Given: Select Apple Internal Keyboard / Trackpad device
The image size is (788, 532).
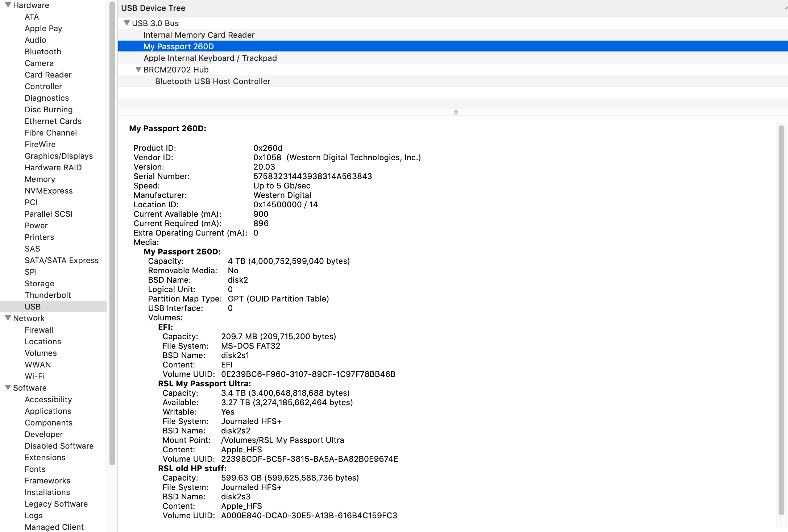Looking at the screenshot, I should 453,58.
